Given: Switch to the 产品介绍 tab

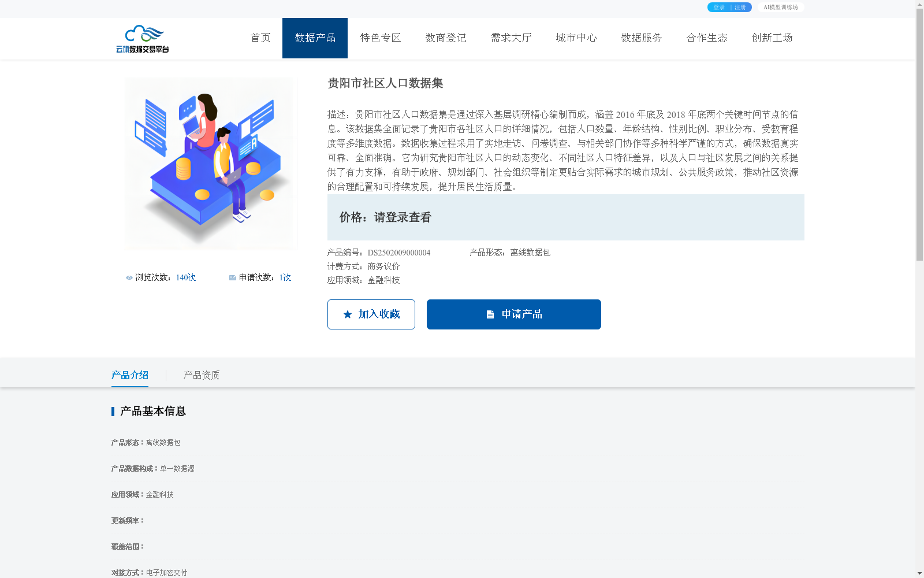Looking at the screenshot, I should [130, 376].
